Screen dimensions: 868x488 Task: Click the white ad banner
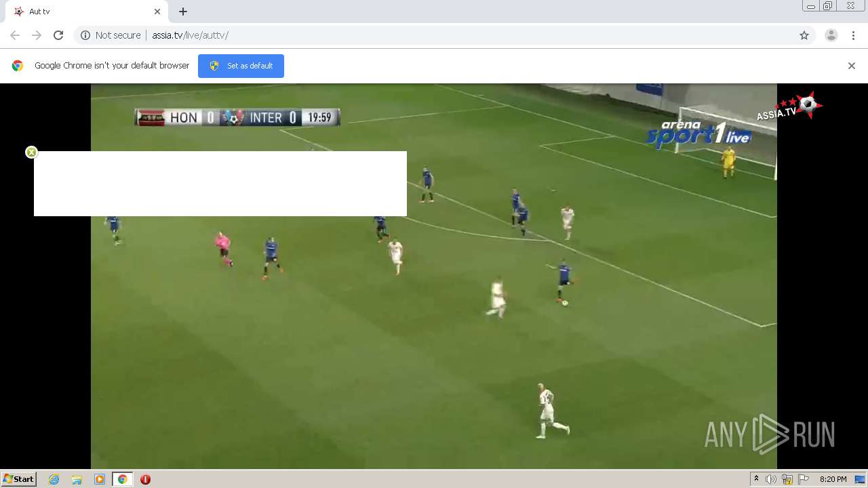(220, 184)
